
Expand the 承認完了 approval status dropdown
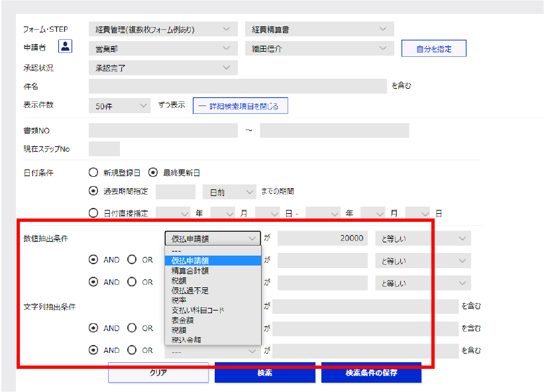pyautogui.click(x=162, y=68)
